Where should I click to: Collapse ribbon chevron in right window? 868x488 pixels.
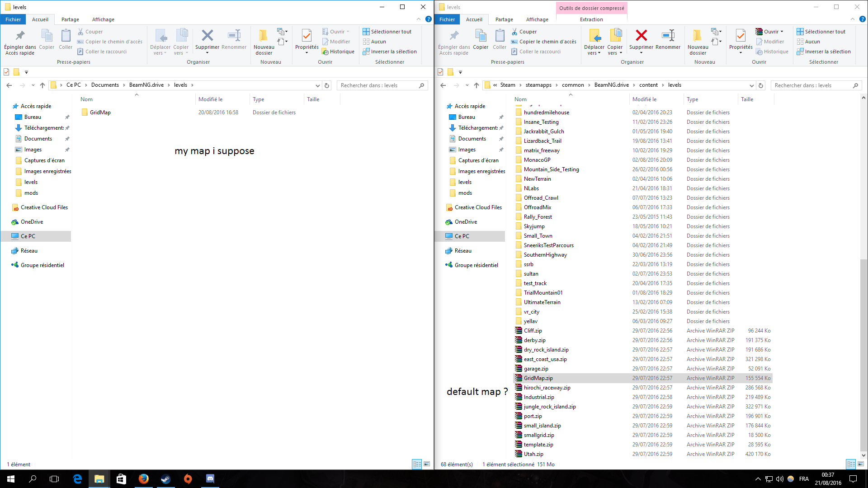853,19
